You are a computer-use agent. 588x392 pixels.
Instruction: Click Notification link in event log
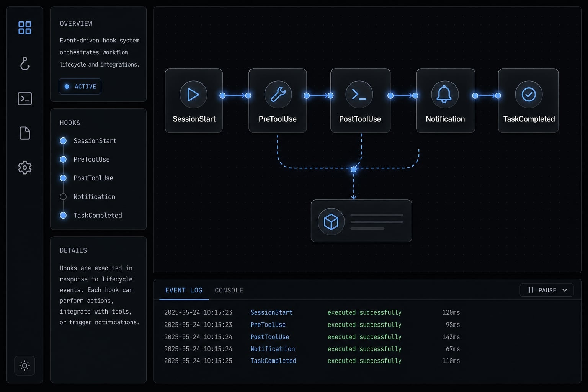pyautogui.click(x=273, y=349)
